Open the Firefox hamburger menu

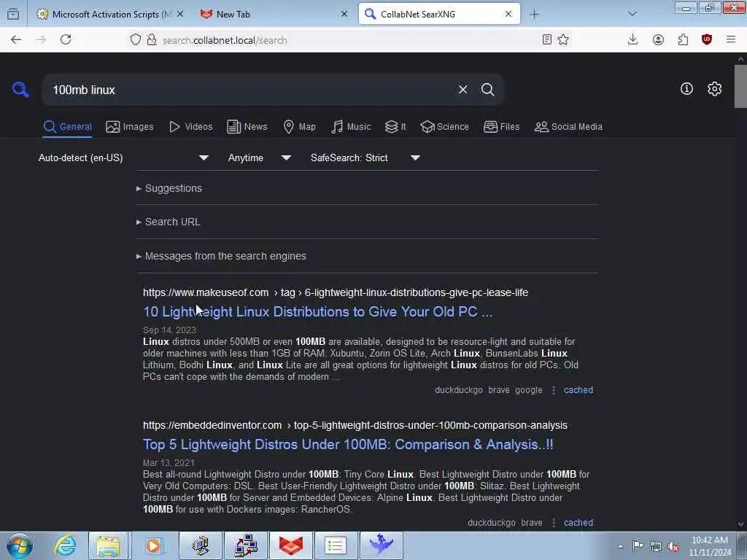pos(731,40)
